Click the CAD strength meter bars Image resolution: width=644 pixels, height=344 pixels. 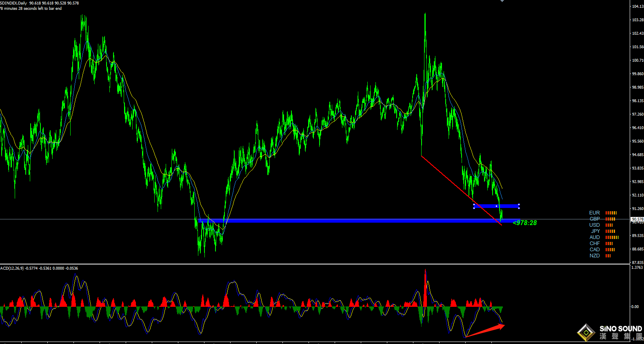(x=610, y=250)
